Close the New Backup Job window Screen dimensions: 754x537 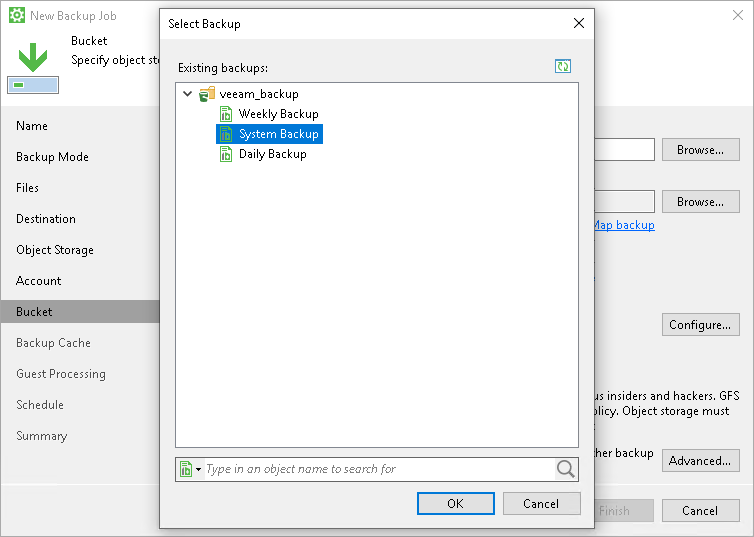point(738,15)
